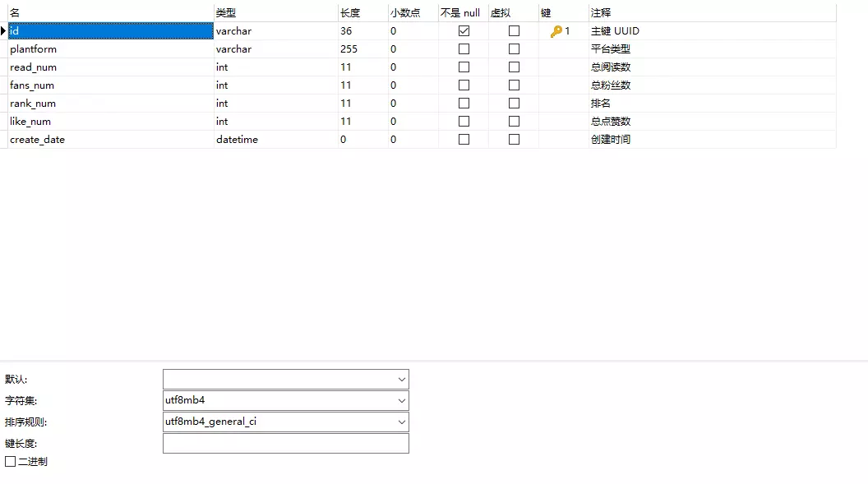
Task: Click the primary key icon in id row
Action: [556, 31]
